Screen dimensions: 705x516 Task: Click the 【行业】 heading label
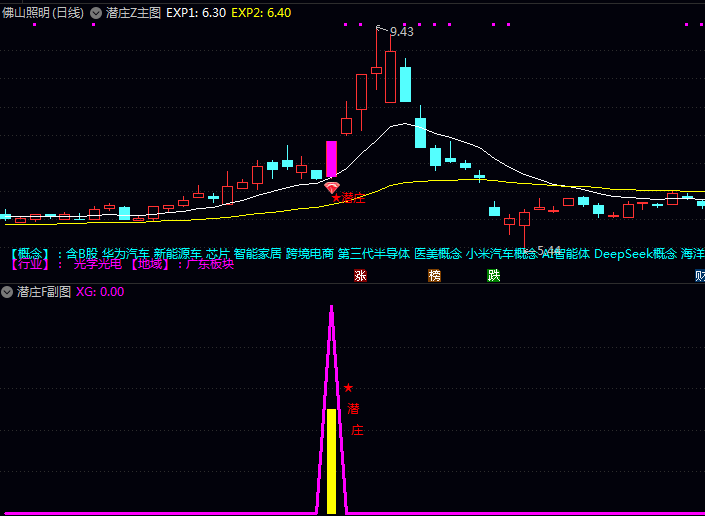click(x=30, y=264)
